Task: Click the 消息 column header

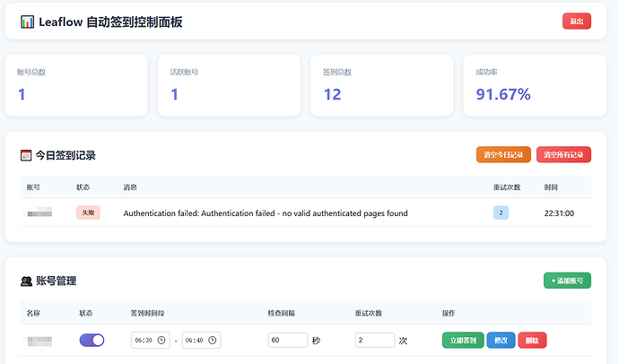Action: 130,187
